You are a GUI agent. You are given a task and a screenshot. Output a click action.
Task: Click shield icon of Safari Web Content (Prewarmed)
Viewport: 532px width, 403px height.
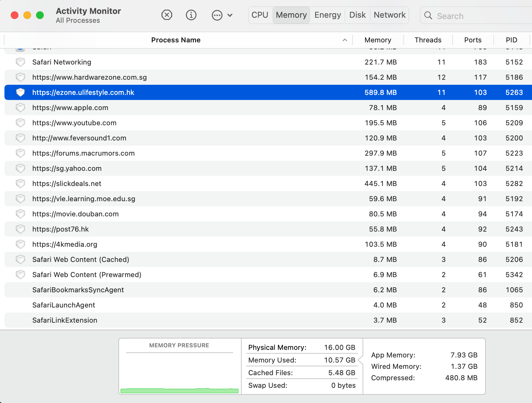[21, 275]
